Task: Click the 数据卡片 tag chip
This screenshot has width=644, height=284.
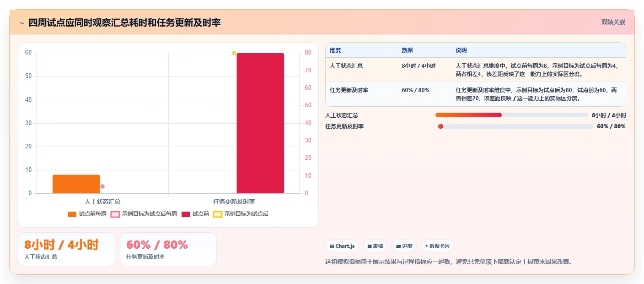Action: click(x=437, y=246)
